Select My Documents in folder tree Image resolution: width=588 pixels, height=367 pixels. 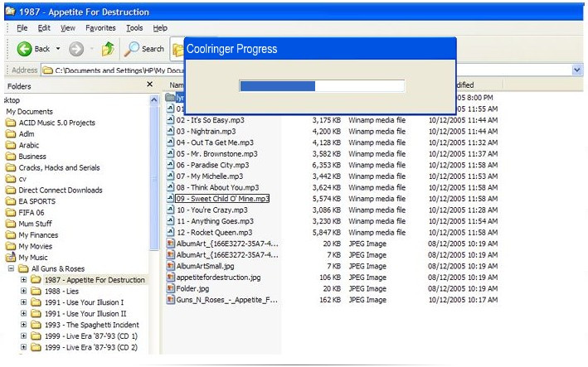click(29, 112)
